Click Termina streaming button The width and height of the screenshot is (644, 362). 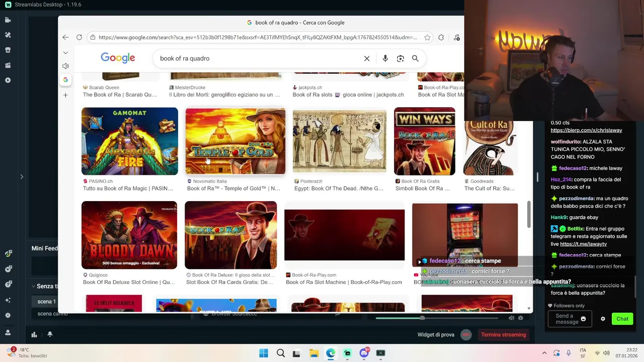503,334
